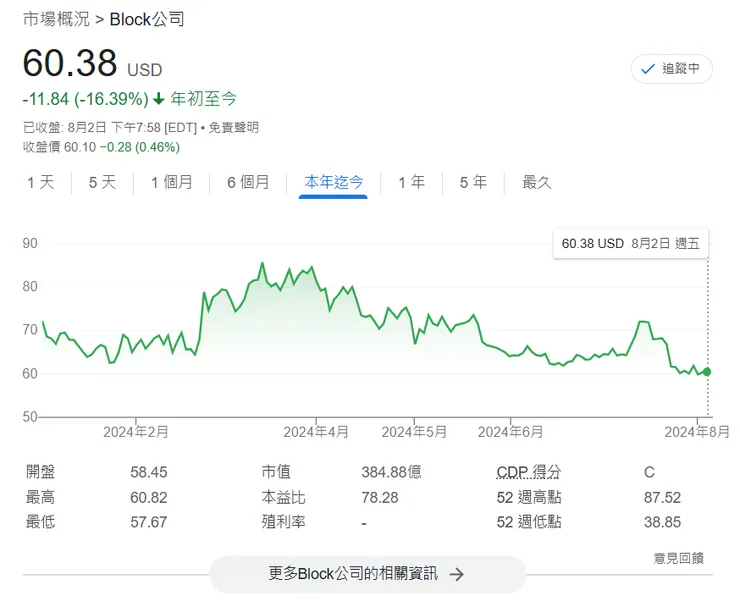Click the CDP 得分 label
This screenshot has height=601, width=740.
(529, 472)
